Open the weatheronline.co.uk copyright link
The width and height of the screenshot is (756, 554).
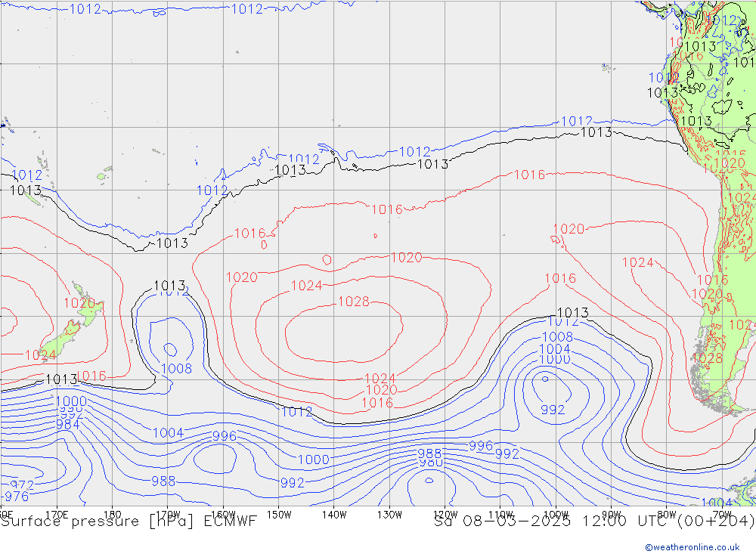pyautogui.click(x=692, y=547)
